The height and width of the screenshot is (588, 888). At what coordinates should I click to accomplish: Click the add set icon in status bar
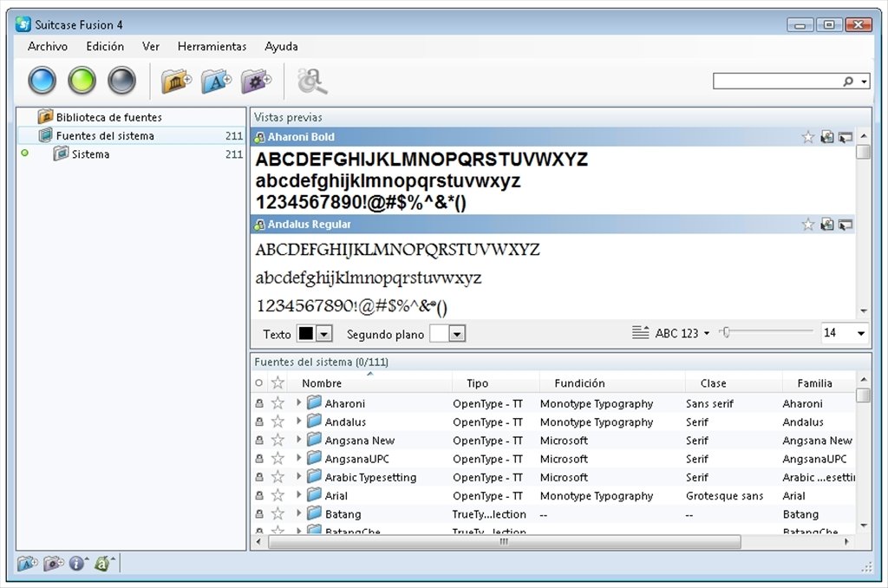point(27,564)
